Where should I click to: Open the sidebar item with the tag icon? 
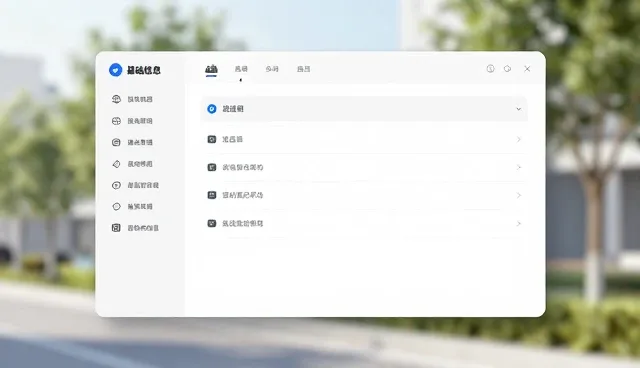click(132, 164)
